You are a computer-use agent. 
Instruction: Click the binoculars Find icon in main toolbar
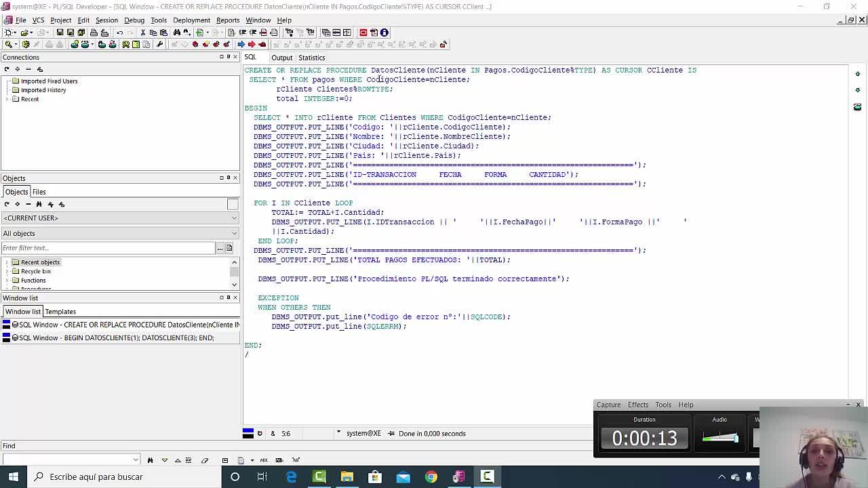177,33
